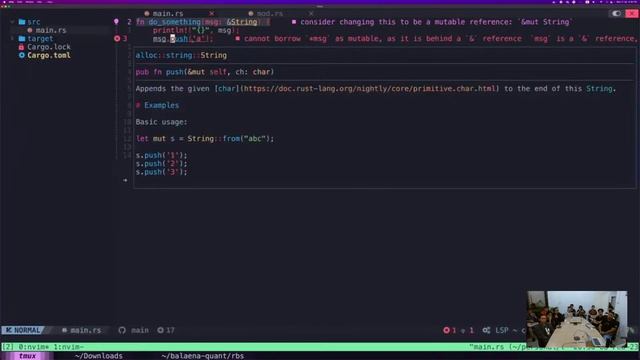Close the main.rs buffer tab
The image size is (640, 360).
[x=211, y=13]
